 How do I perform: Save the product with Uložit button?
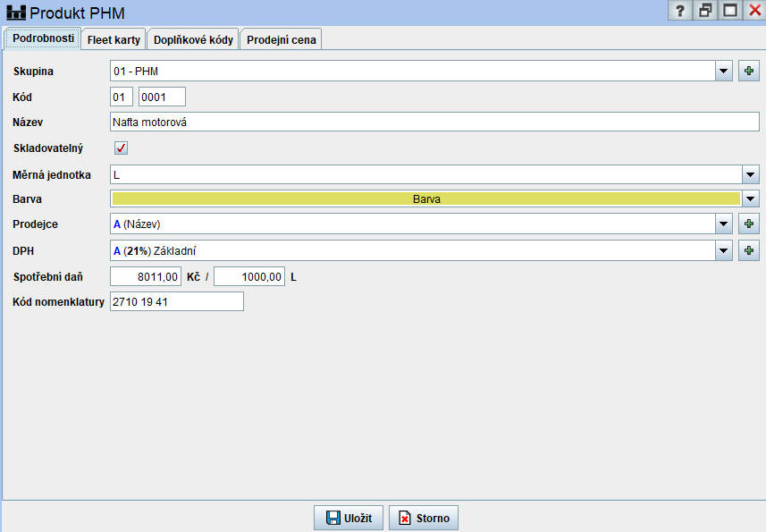pyautogui.click(x=349, y=518)
